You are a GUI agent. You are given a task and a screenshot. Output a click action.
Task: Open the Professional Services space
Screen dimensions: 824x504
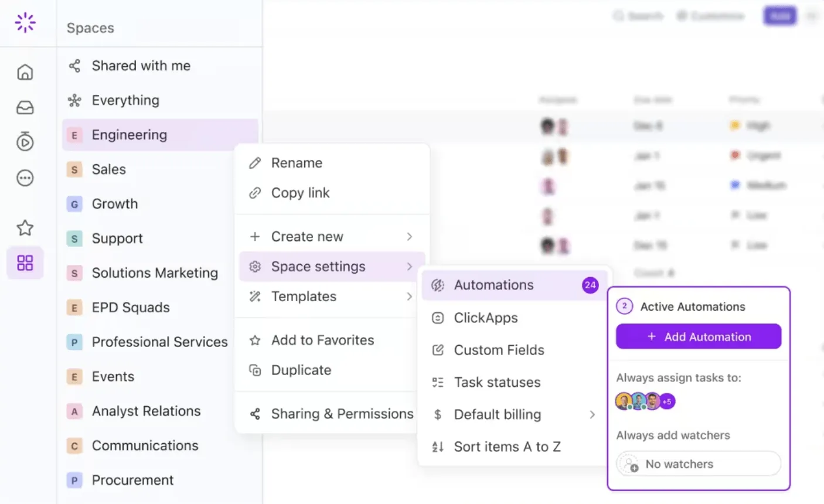[160, 342]
